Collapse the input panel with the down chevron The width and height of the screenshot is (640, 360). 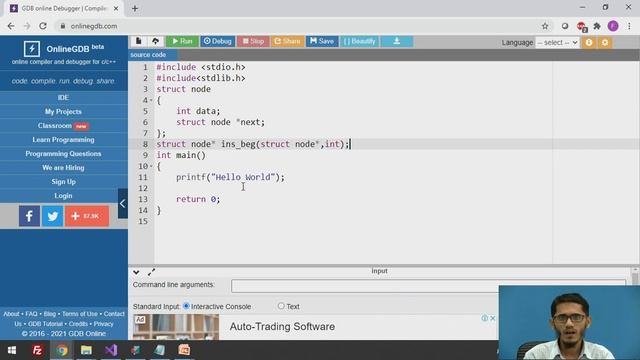[136, 272]
